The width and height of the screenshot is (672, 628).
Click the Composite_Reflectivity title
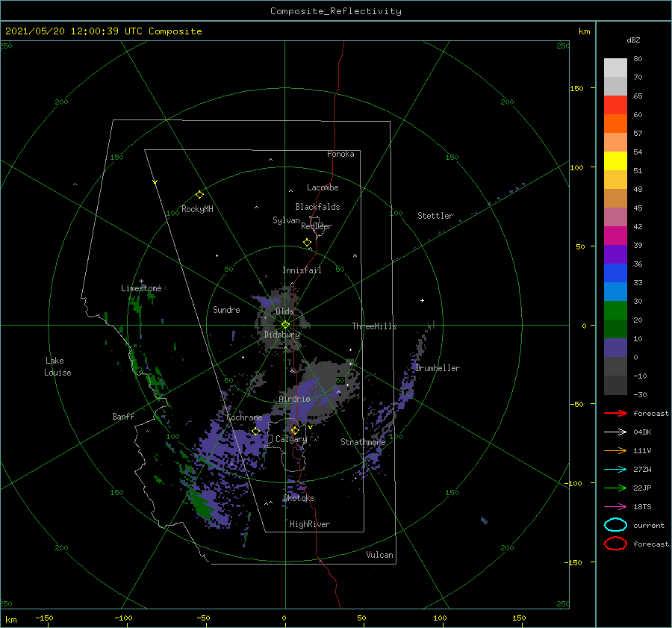click(x=336, y=11)
